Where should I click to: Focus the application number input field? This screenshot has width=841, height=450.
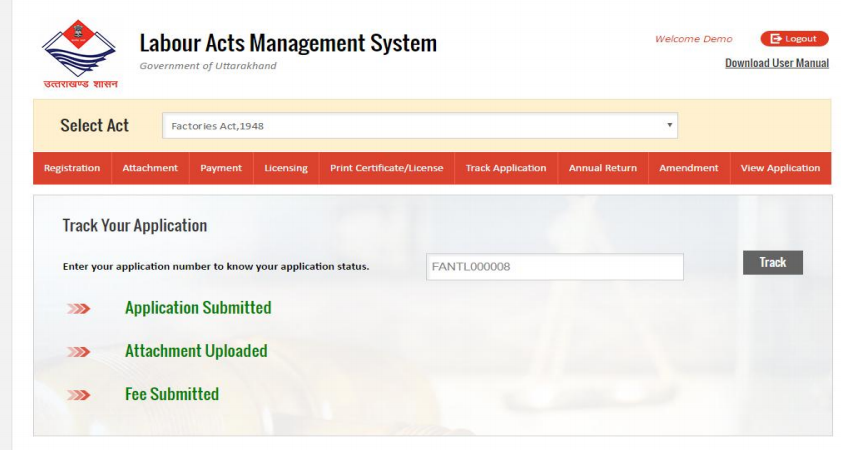click(554, 267)
